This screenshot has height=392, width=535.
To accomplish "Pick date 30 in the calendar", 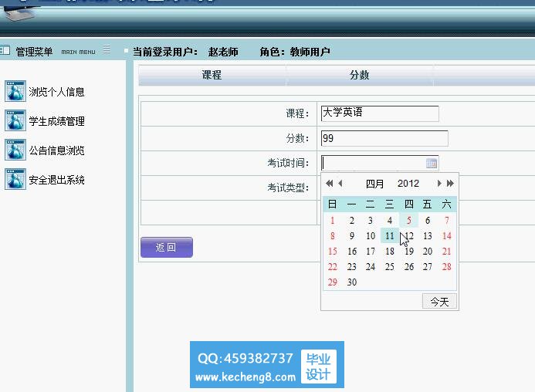I will (x=352, y=282).
